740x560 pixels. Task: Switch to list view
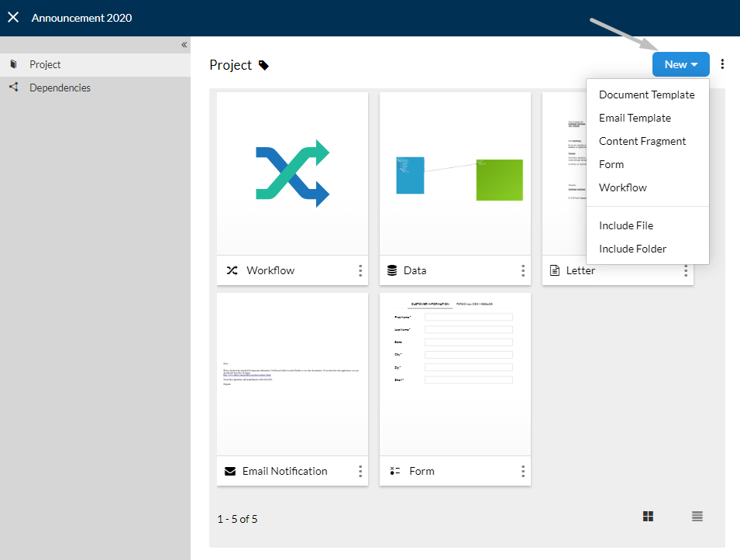pyautogui.click(x=697, y=516)
